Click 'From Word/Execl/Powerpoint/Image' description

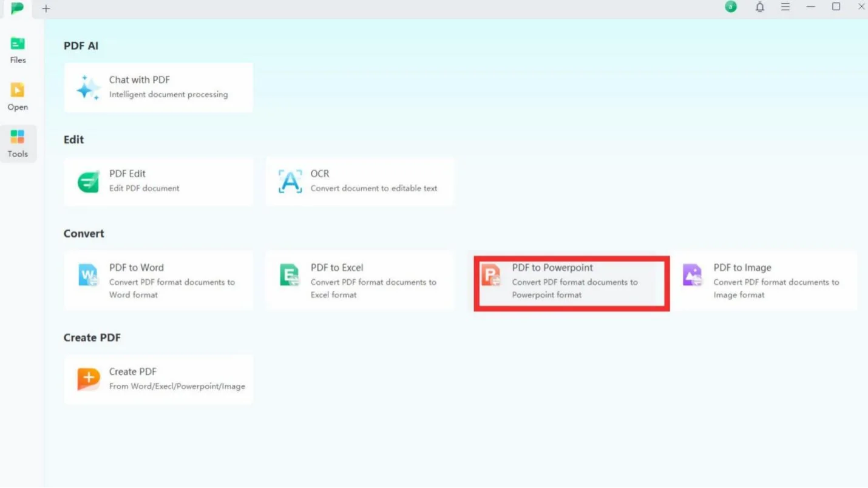point(177,386)
